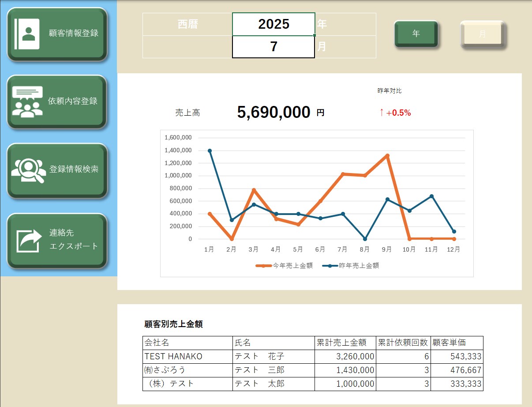Select the year cell showing 2025
This screenshot has width=532, height=407.
pos(273,24)
